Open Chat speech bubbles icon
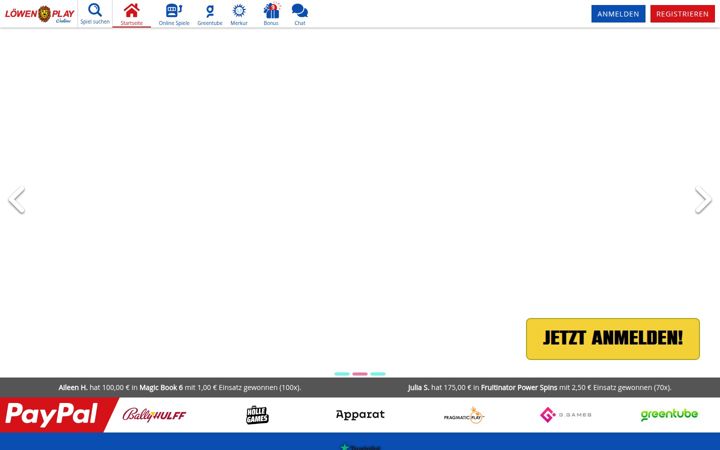Screen dimensions: 720x450 click(x=300, y=11)
